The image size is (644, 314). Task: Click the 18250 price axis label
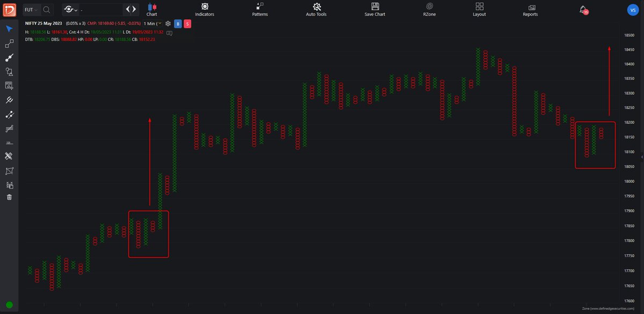tap(630, 108)
